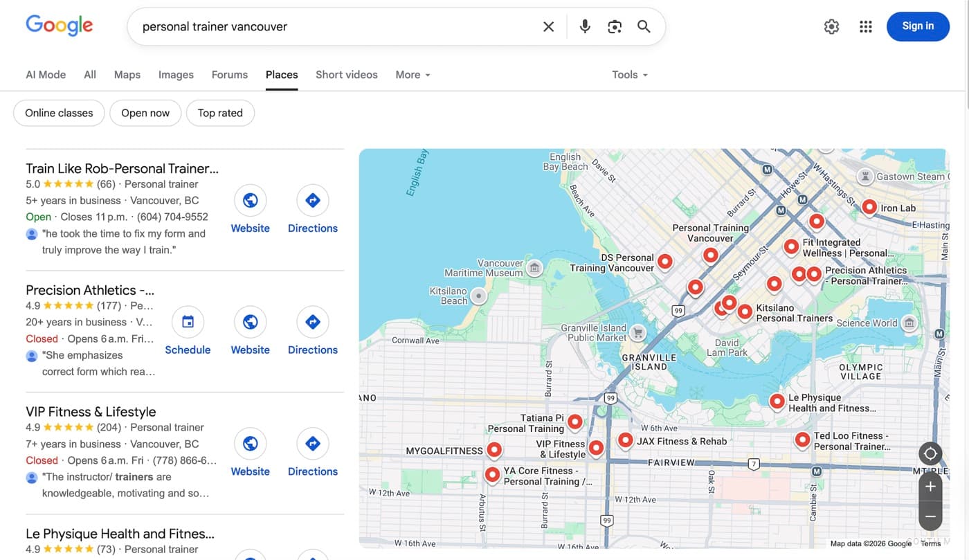969x560 pixels.
Task: Select the YA Core Fitness map pin
Action: [492, 475]
